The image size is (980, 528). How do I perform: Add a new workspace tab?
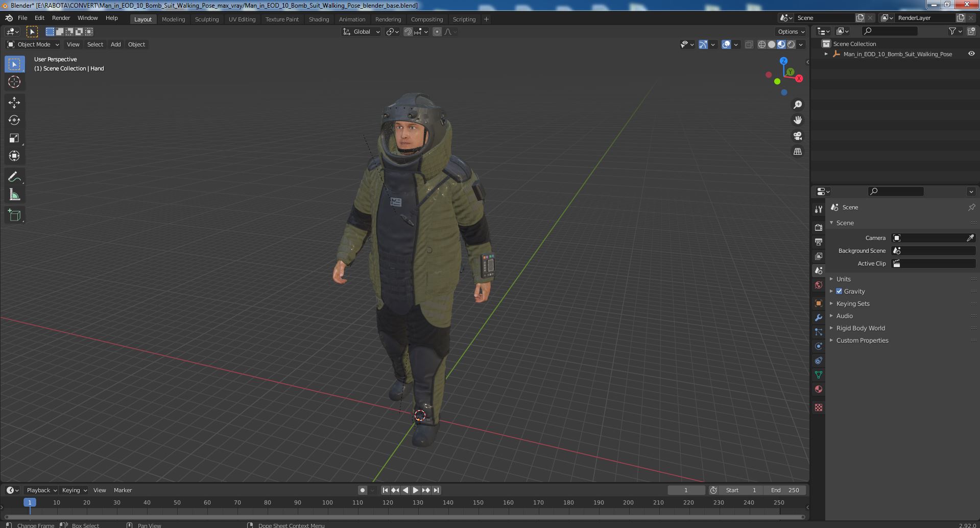[x=486, y=19]
